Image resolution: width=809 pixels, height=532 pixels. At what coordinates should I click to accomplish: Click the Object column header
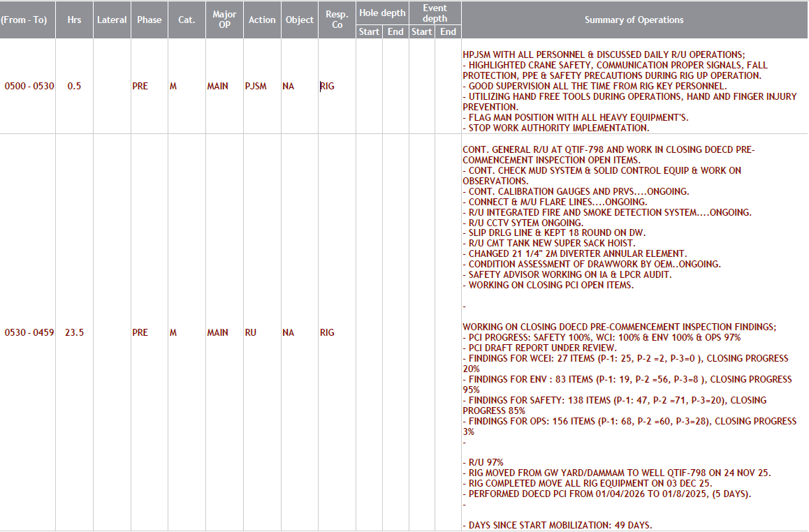(x=299, y=20)
